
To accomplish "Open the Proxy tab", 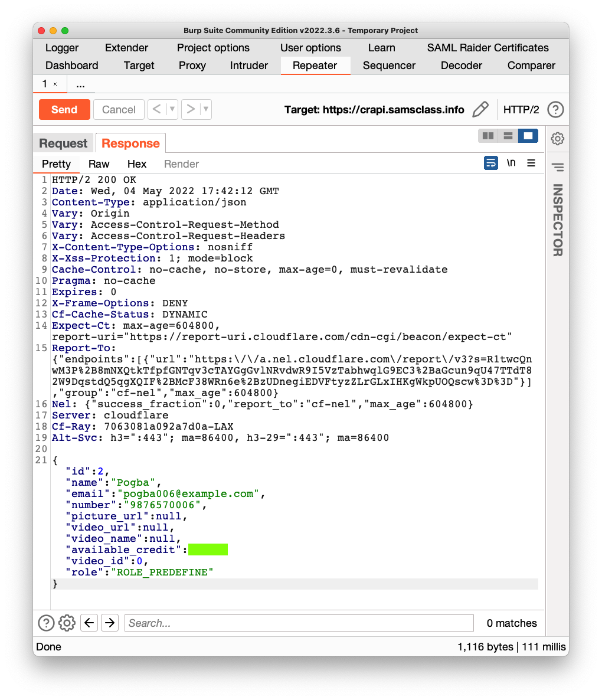I will (192, 66).
